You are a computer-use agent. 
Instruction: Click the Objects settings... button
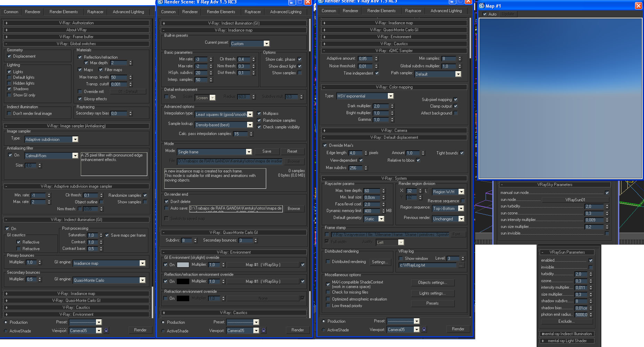tap(433, 282)
